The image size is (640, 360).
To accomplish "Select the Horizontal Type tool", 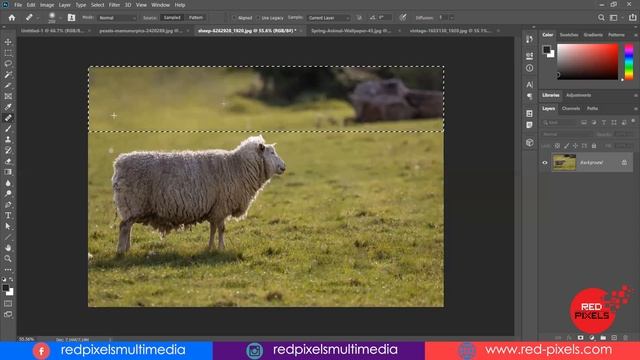I will pyautogui.click(x=8, y=215).
